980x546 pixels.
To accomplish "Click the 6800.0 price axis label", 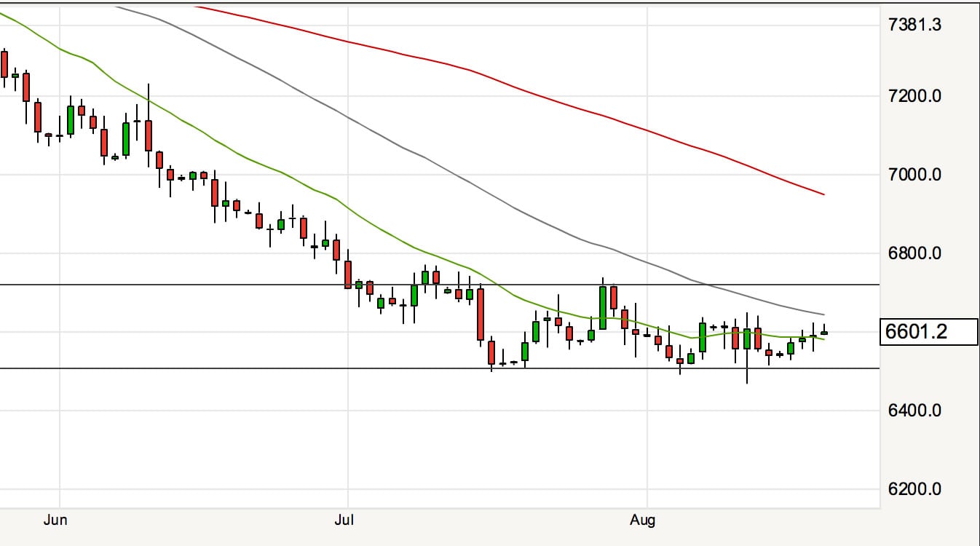I will pos(914,253).
